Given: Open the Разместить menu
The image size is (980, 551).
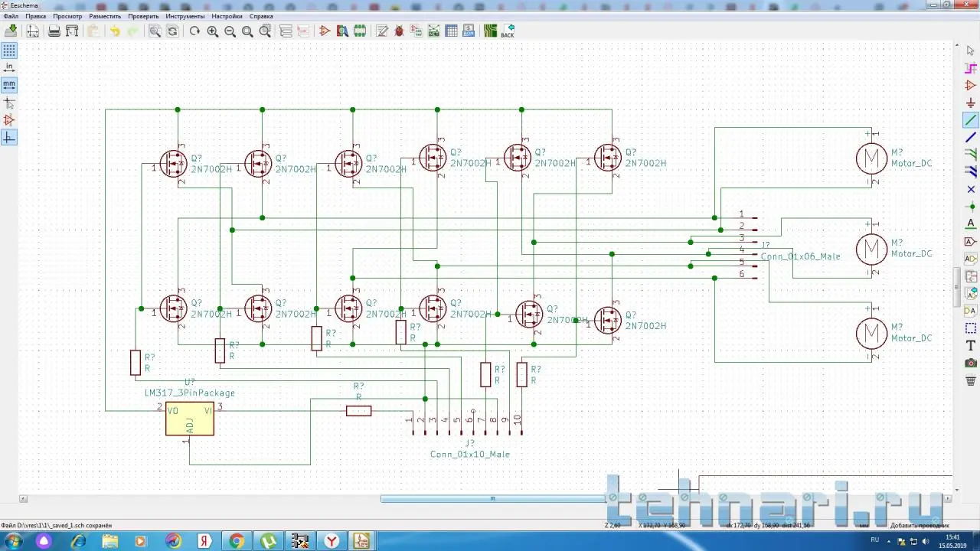Looking at the screenshot, I should coord(105,16).
